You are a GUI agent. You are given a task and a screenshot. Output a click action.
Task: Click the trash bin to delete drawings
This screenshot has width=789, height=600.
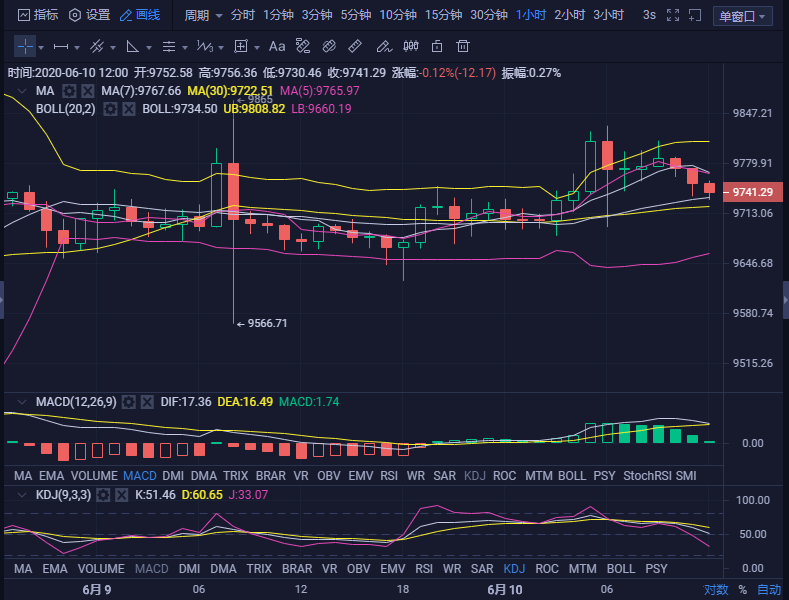(462, 46)
